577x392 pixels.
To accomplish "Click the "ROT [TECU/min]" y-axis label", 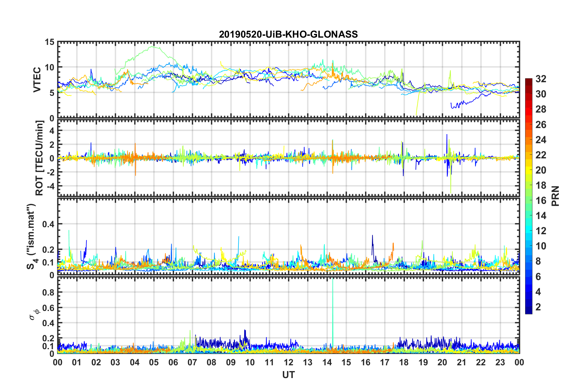I will 39,158.
